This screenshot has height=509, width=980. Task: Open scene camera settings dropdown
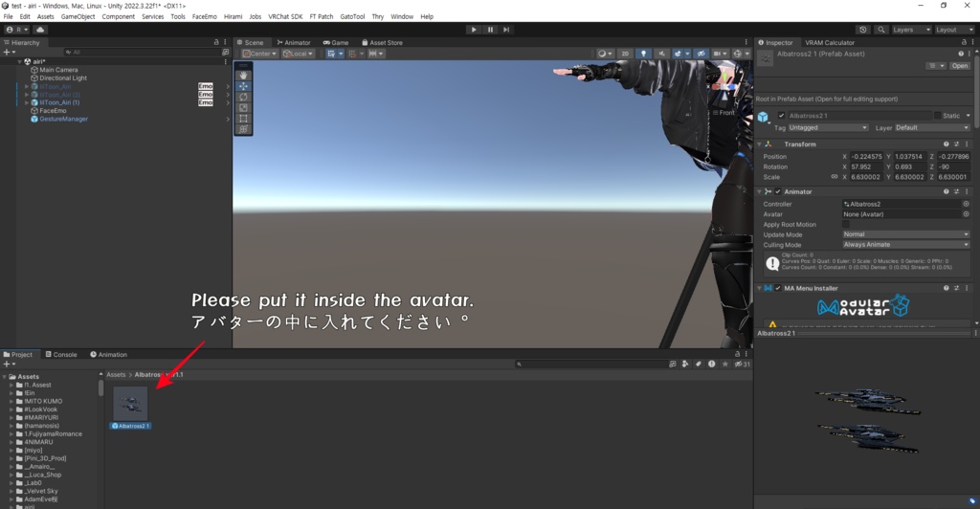[x=720, y=54]
